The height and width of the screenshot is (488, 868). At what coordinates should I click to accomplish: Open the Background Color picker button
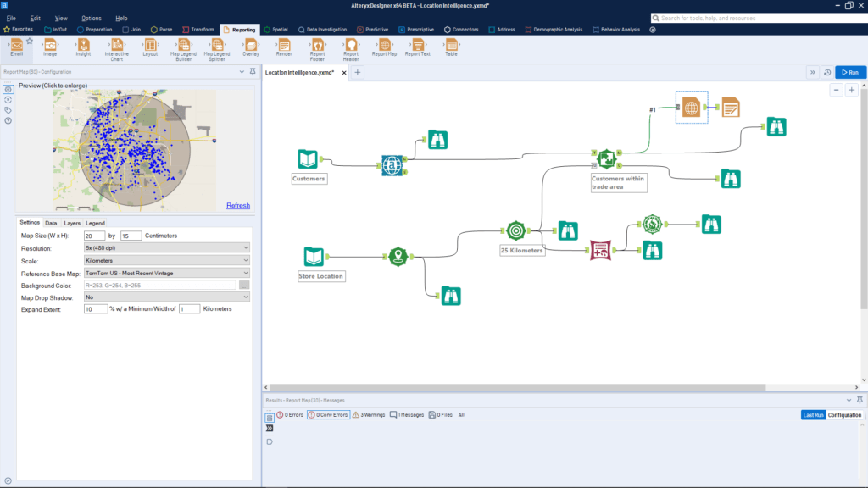point(244,286)
